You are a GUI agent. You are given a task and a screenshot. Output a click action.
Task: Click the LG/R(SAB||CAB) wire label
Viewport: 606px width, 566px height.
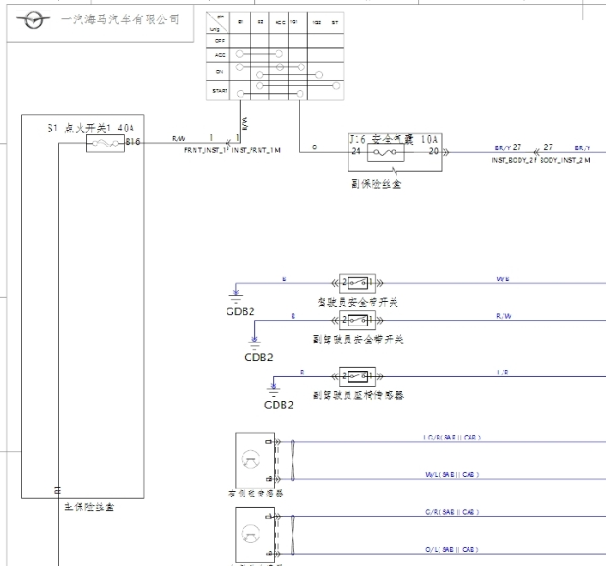point(452,437)
